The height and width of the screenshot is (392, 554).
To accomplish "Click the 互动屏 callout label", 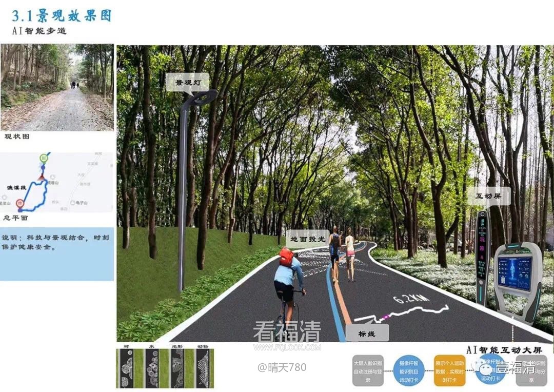I will [488, 196].
